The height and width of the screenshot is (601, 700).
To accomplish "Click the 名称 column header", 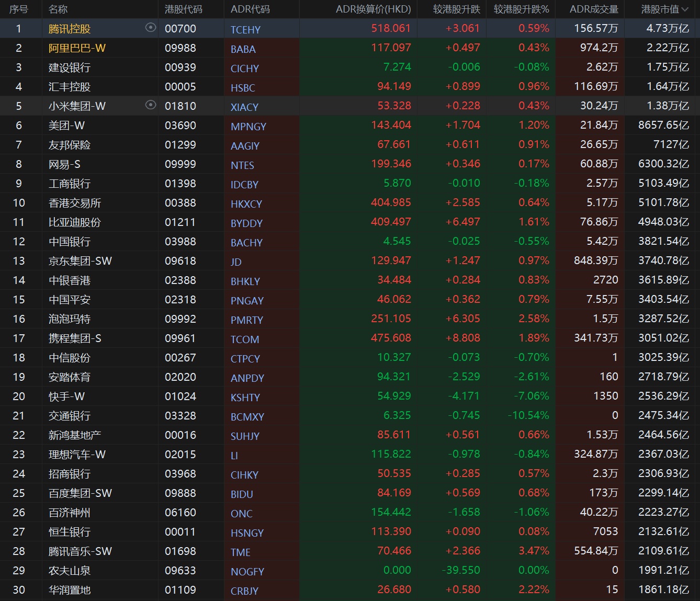I will (58, 9).
